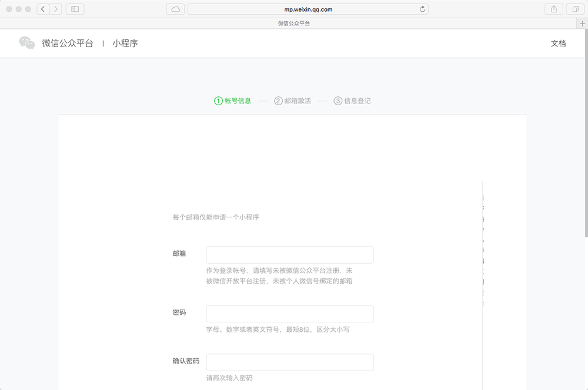This screenshot has width=588, height=390.
Task: Reload the page with the refresh icon
Action: 422,9
